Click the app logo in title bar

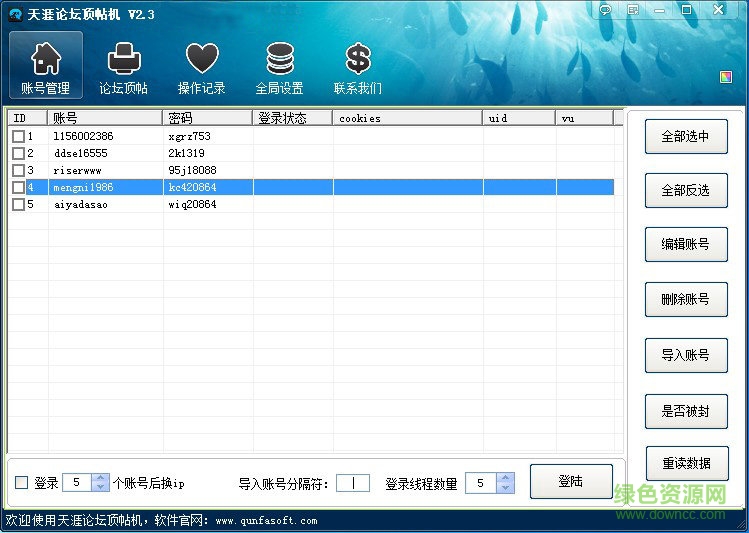(15, 14)
